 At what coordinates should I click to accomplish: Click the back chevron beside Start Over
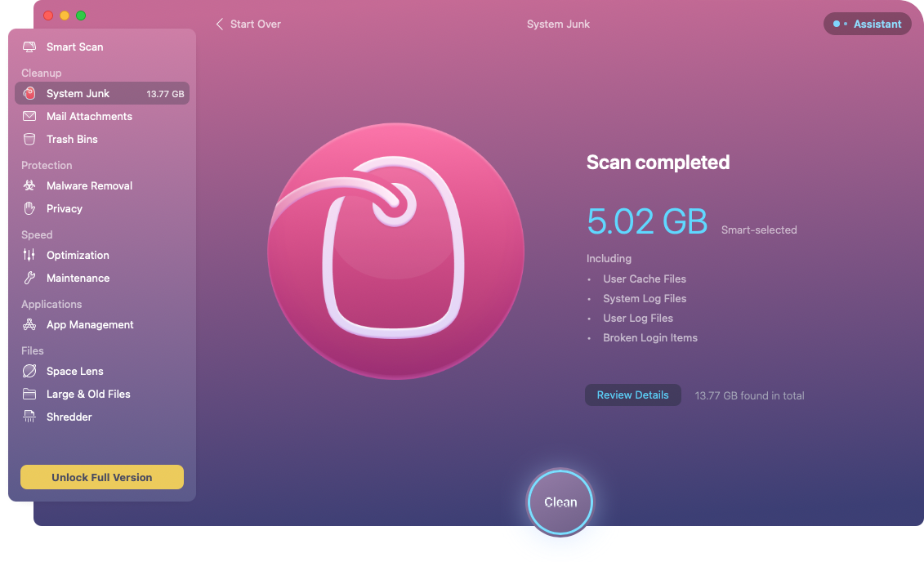(219, 24)
